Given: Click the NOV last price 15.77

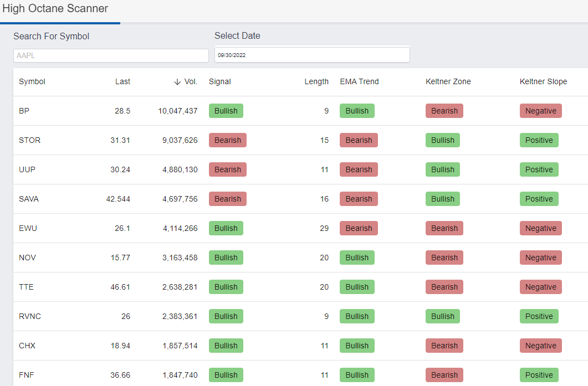Looking at the screenshot, I should point(120,258).
